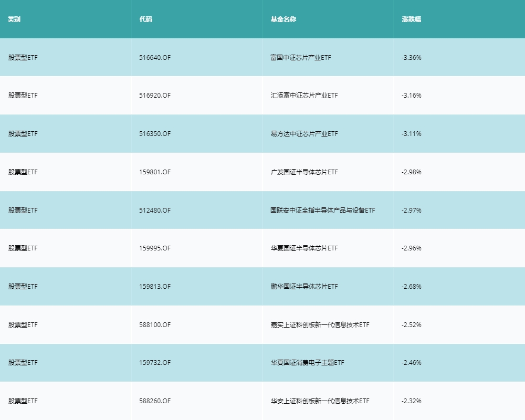Image resolution: width=525 pixels, height=420 pixels.
Task: Select the -2.32% change value
Action: (411, 401)
